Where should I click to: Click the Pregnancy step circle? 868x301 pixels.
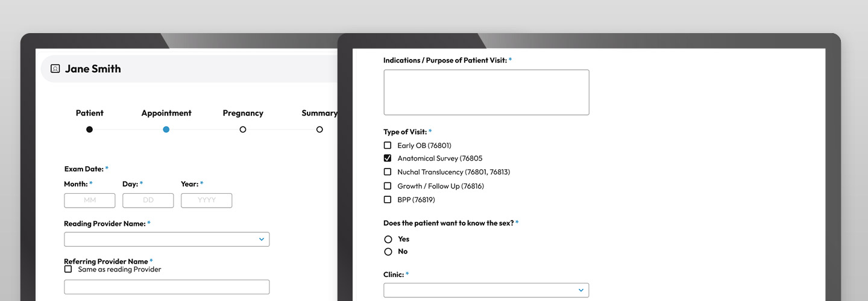pos(243,129)
